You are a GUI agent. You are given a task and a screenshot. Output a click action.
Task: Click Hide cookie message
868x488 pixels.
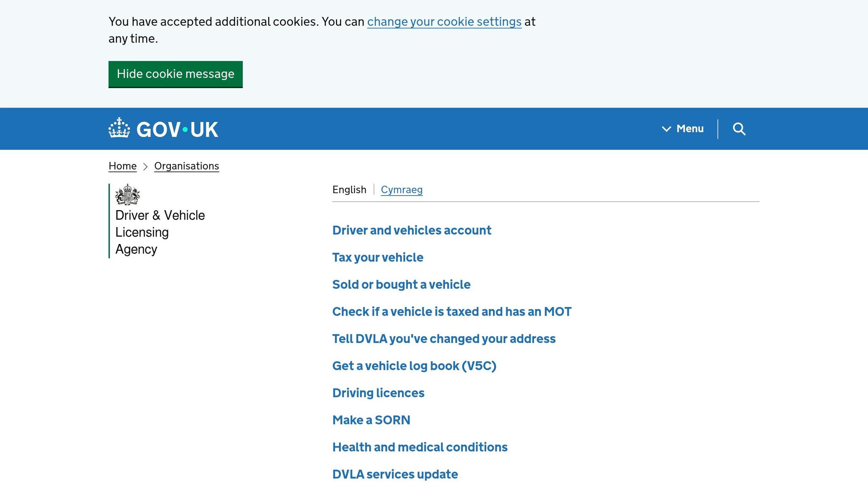(175, 74)
